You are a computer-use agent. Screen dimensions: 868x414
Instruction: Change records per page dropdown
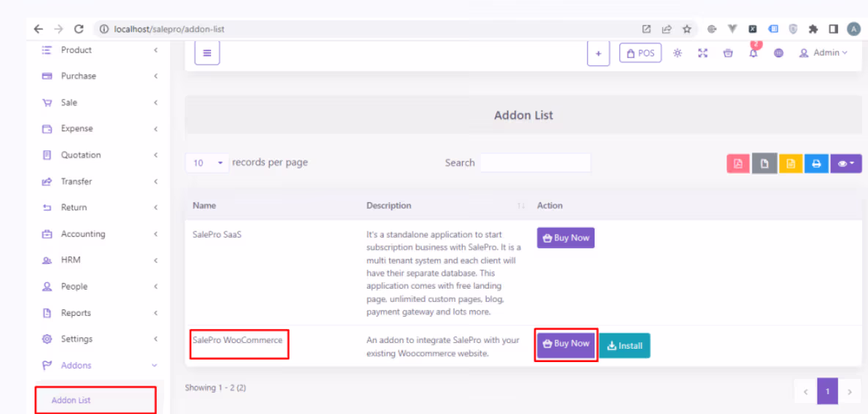point(207,163)
